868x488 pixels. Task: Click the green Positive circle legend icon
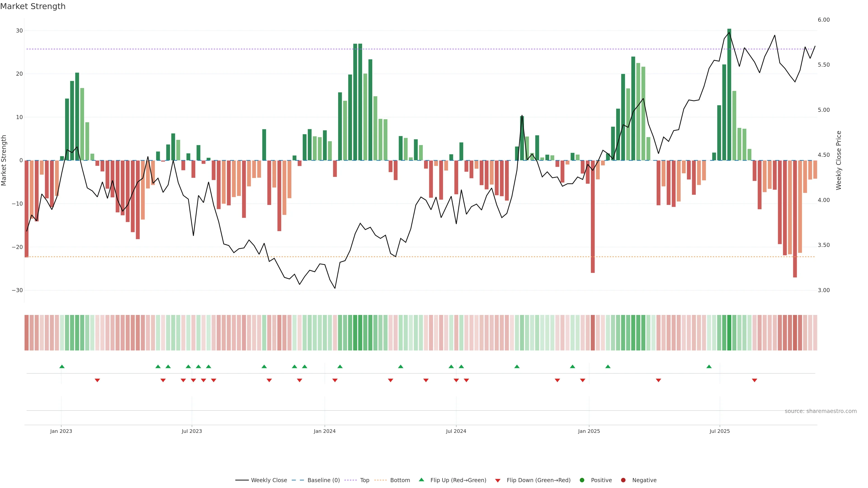coord(582,480)
